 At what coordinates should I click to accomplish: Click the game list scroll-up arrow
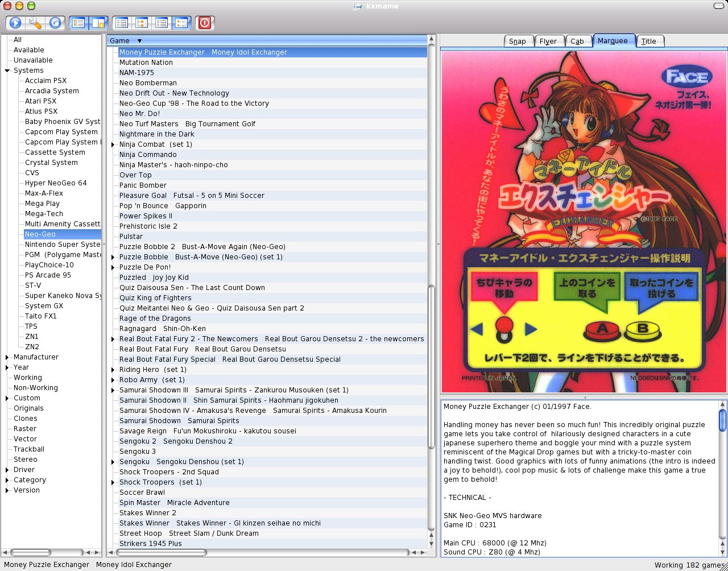(x=431, y=39)
